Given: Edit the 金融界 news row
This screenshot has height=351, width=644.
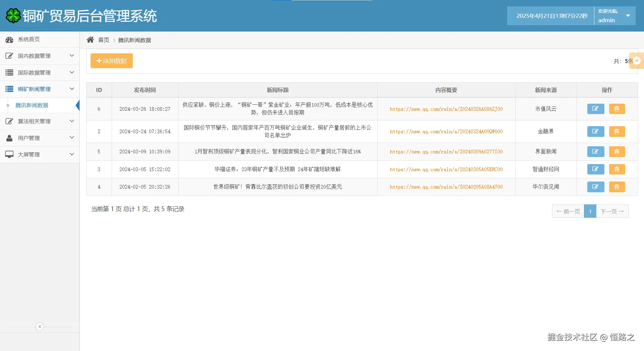Looking at the screenshot, I should coord(596,132).
